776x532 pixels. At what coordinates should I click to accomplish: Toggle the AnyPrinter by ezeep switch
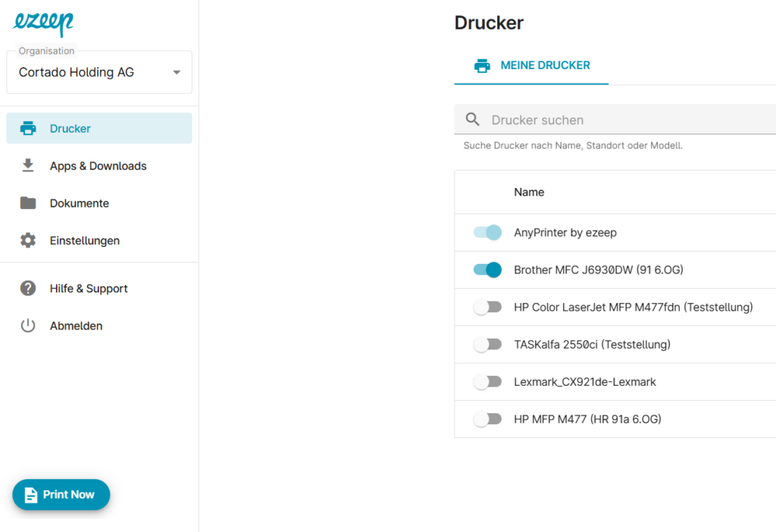tap(487, 233)
